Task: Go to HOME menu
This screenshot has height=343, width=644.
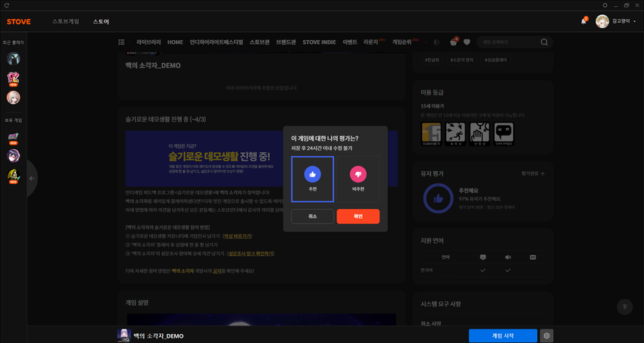Action: (175, 42)
